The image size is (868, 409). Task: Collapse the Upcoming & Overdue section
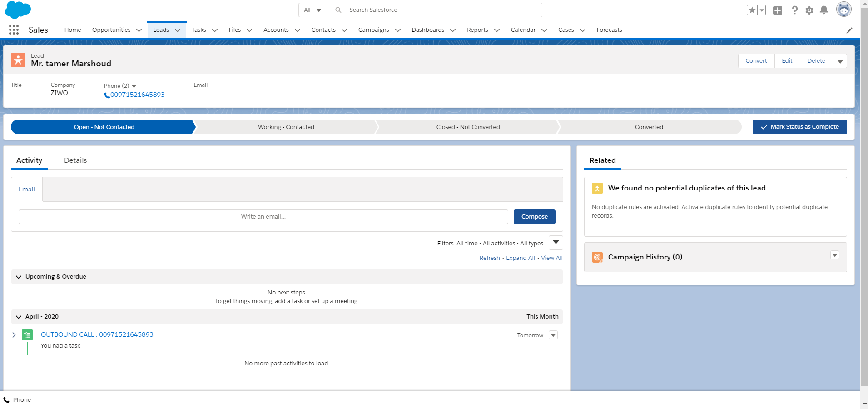(x=19, y=277)
